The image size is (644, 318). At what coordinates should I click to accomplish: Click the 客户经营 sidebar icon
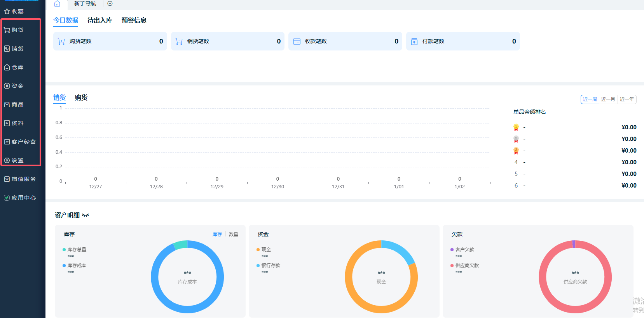[x=7, y=142]
